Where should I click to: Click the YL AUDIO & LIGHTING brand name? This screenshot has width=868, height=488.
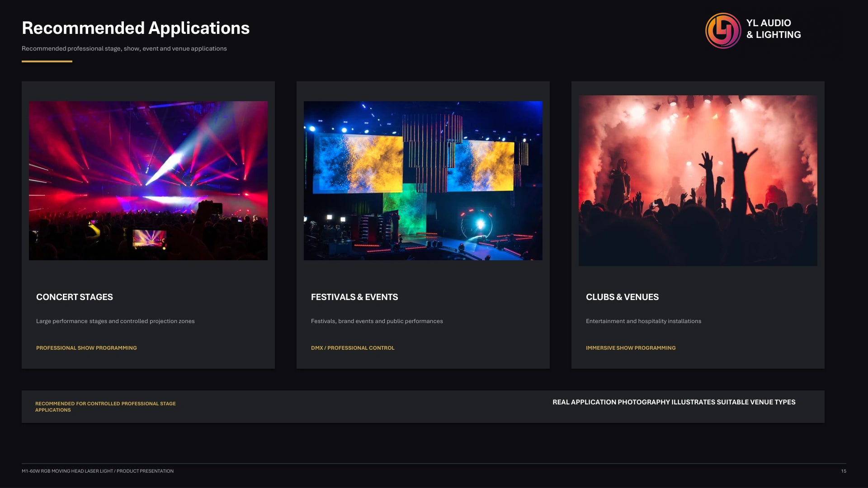tap(774, 29)
